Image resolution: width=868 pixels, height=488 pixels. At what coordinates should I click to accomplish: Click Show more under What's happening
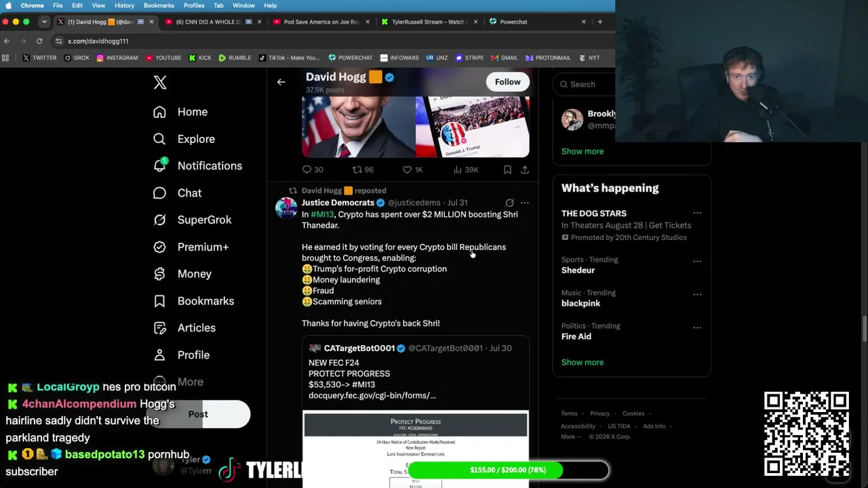tap(583, 362)
